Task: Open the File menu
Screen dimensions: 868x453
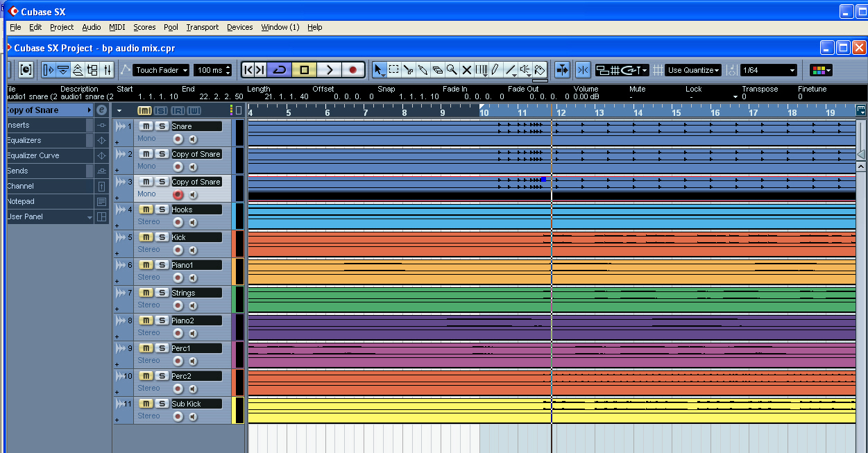Action: click(x=15, y=27)
